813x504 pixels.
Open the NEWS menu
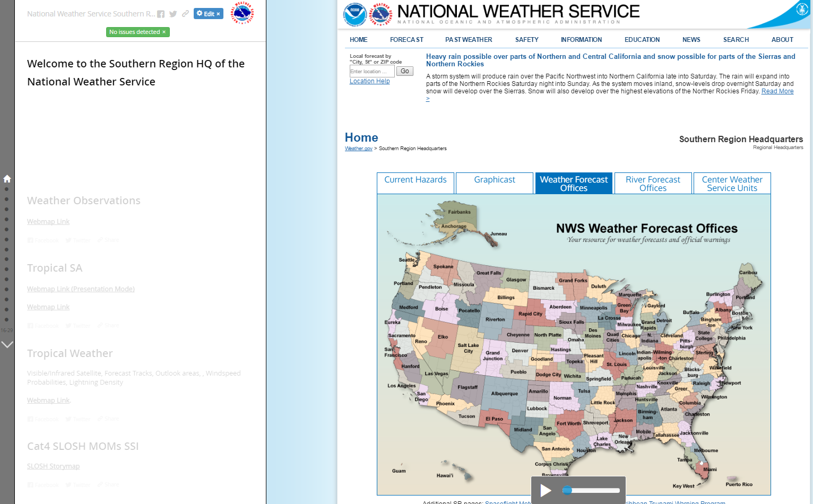coord(691,40)
